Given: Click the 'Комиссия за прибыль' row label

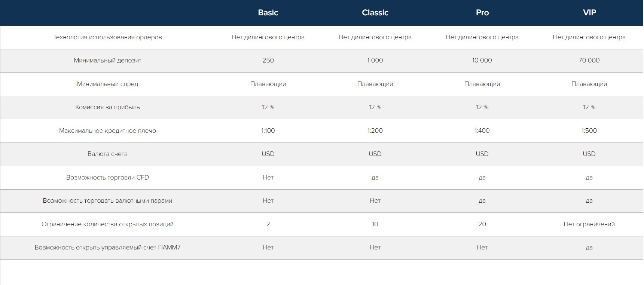Looking at the screenshot, I should [107, 107].
